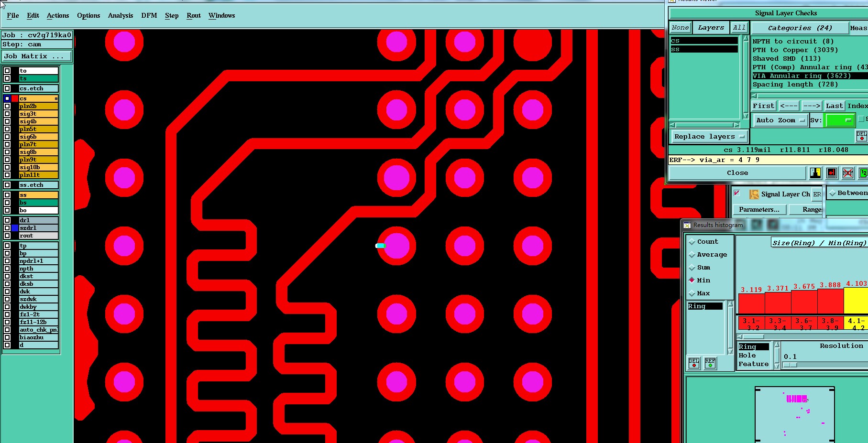
Task: Select VIA Annular ring category
Action: (810, 76)
